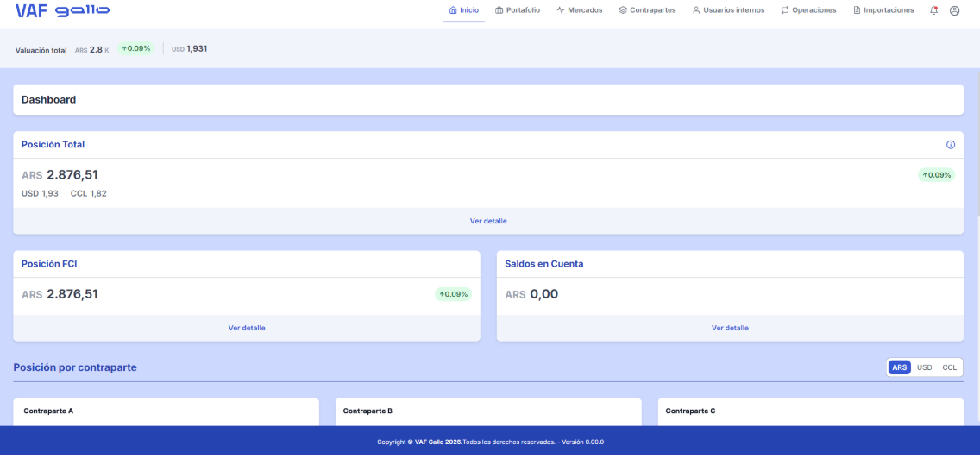
Task: Click the Contraparte C card header
Action: (811, 411)
